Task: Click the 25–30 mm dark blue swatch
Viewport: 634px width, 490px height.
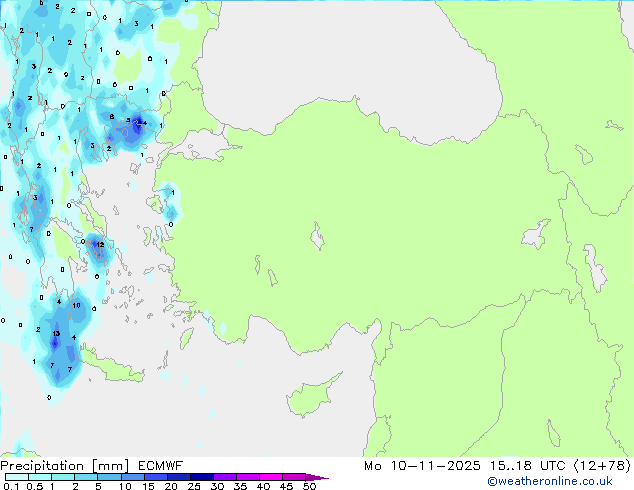Action: pos(202,477)
